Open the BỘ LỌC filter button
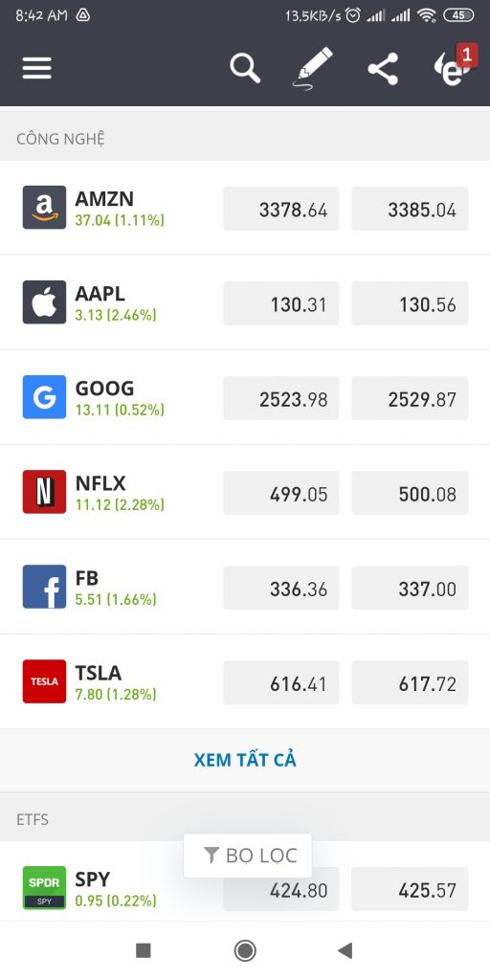Viewport: 490px width, 980px height. (x=248, y=856)
